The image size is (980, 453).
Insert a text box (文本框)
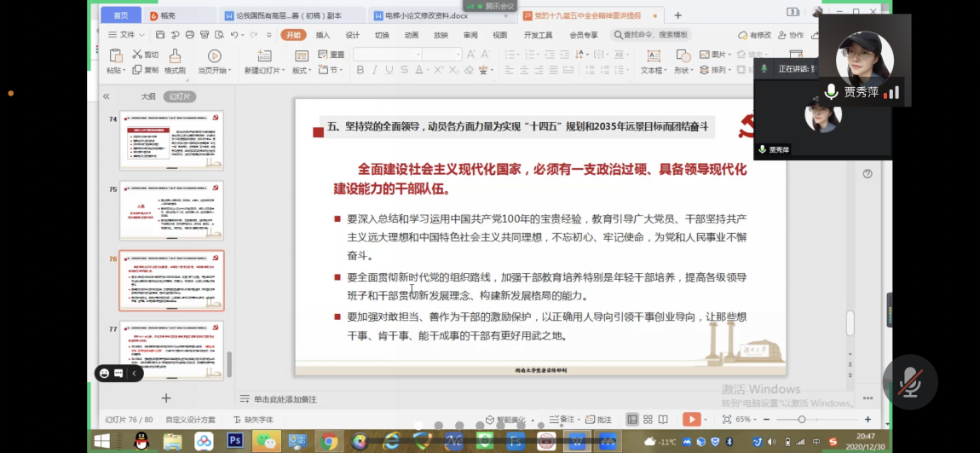pos(652,55)
